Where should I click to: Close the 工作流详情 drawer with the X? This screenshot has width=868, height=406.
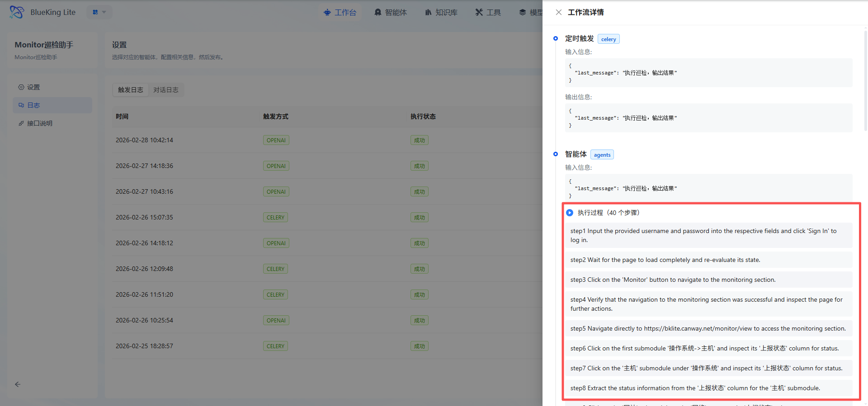pyautogui.click(x=559, y=12)
